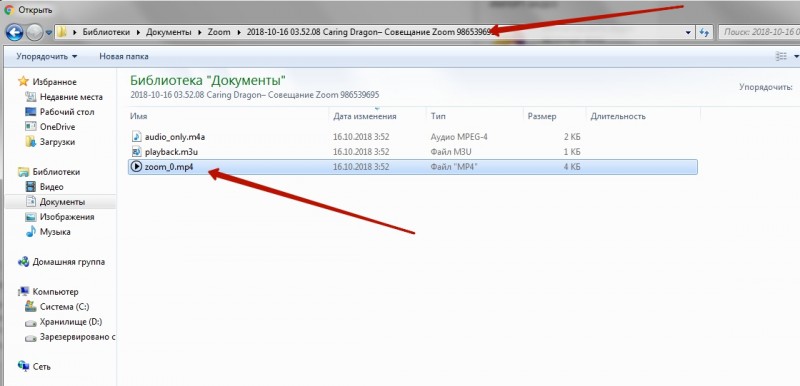Screen dimensions: 800x386
Task: Open the Система (C:) drive
Action: pyautogui.click(x=64, y=307)
